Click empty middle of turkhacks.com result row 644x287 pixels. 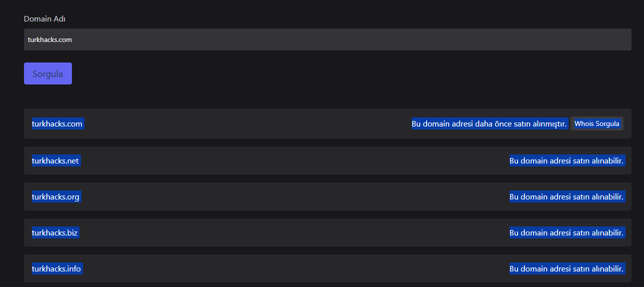tap(247, 123)
